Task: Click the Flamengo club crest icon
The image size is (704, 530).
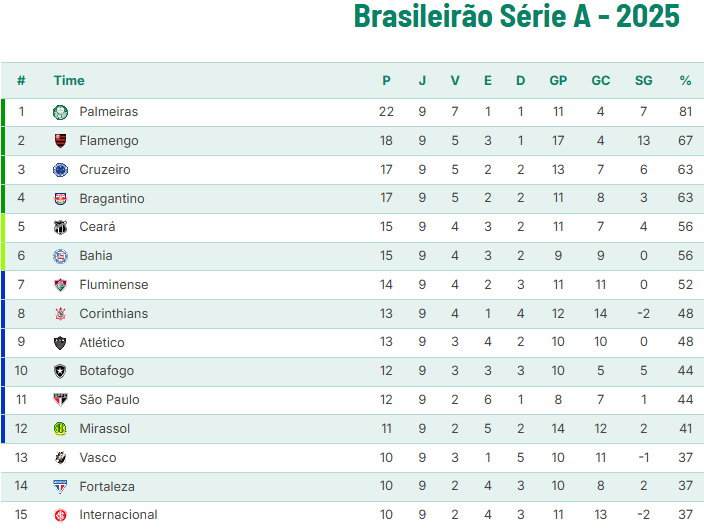Action: pyautogui.click(x=60, y=141)
